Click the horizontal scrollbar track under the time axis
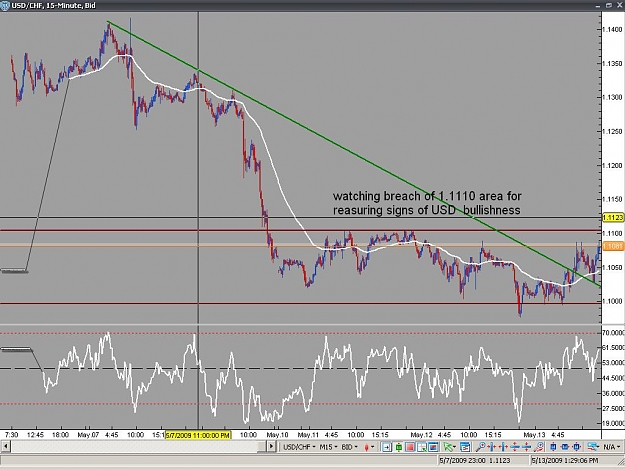The image size is (625, 469). (x=139, y=446)
